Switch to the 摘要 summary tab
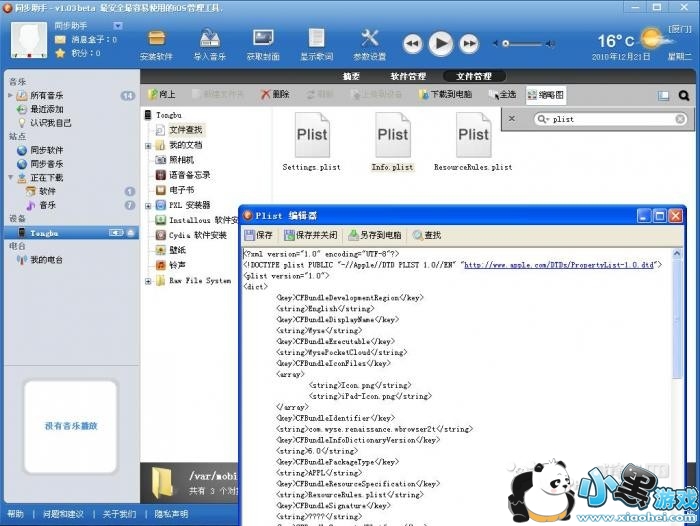 point(351,76)
